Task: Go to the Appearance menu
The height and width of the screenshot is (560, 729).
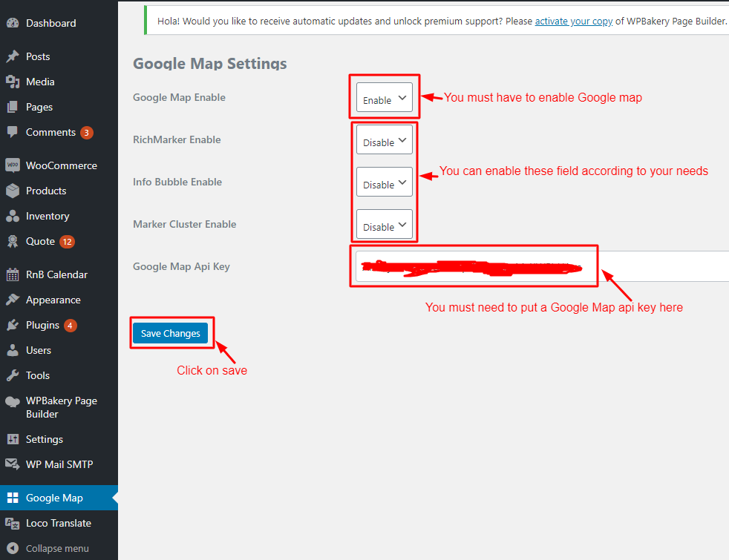Action: (53, 300)
